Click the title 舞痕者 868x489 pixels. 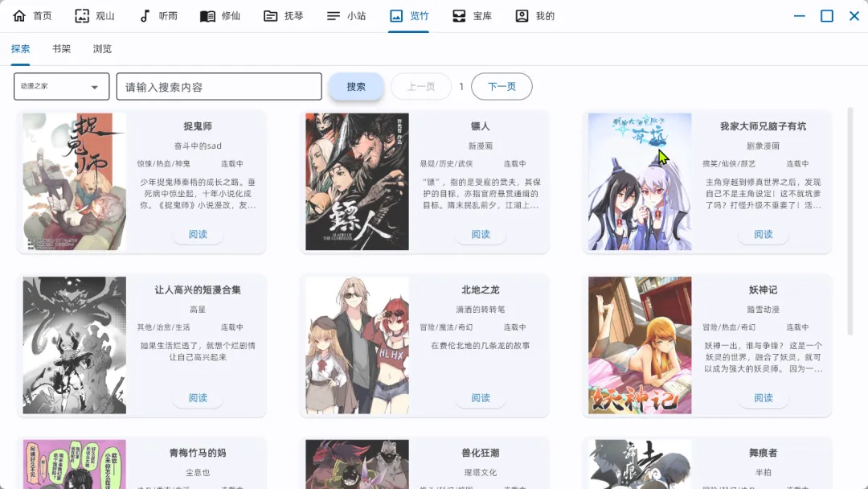(764, 453)
